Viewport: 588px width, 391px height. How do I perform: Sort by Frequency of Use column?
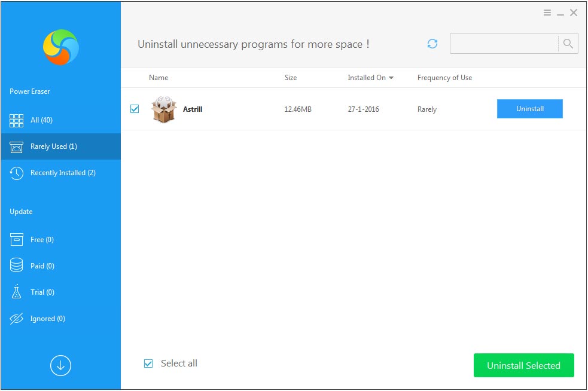tap(445, 78)
